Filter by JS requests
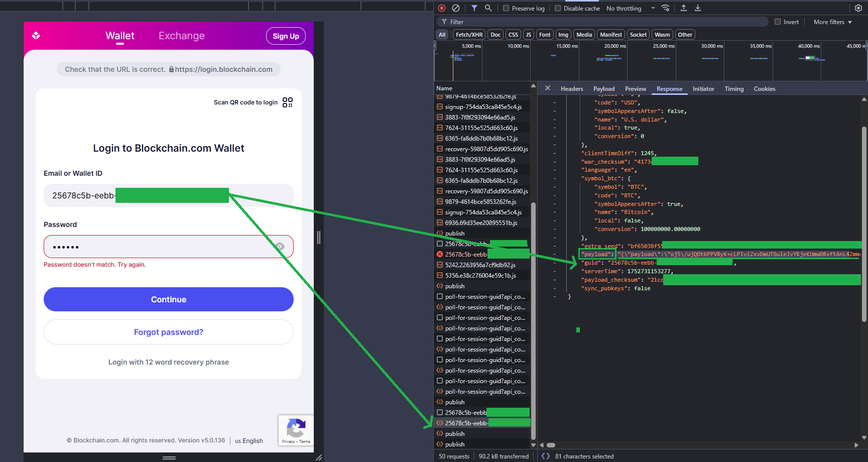This screenshot has width=868, height=462. pyautogui.click(x=529, y=35)
